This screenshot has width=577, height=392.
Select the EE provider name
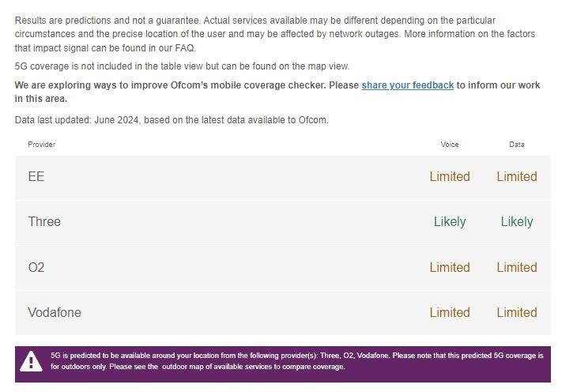[x=36, y=177]
